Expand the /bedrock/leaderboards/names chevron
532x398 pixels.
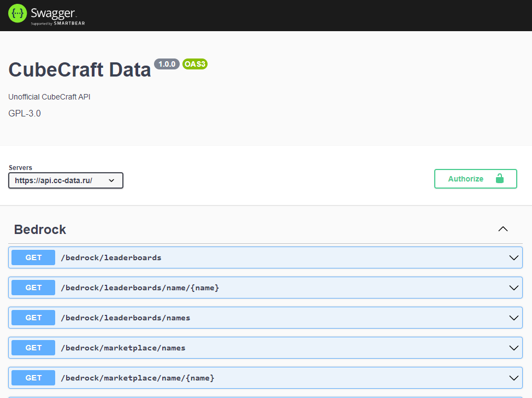513,318
